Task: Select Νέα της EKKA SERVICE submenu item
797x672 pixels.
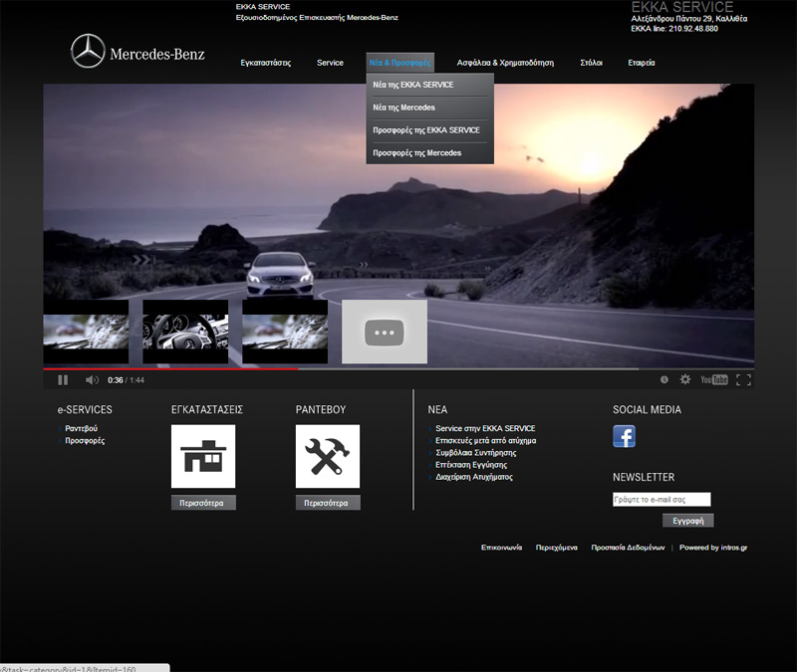Action: 413,85
